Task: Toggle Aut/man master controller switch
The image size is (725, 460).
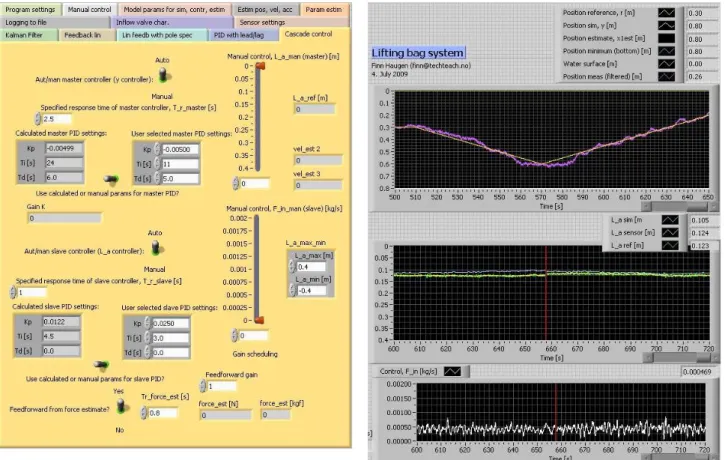Action: (x=163, y=75)
